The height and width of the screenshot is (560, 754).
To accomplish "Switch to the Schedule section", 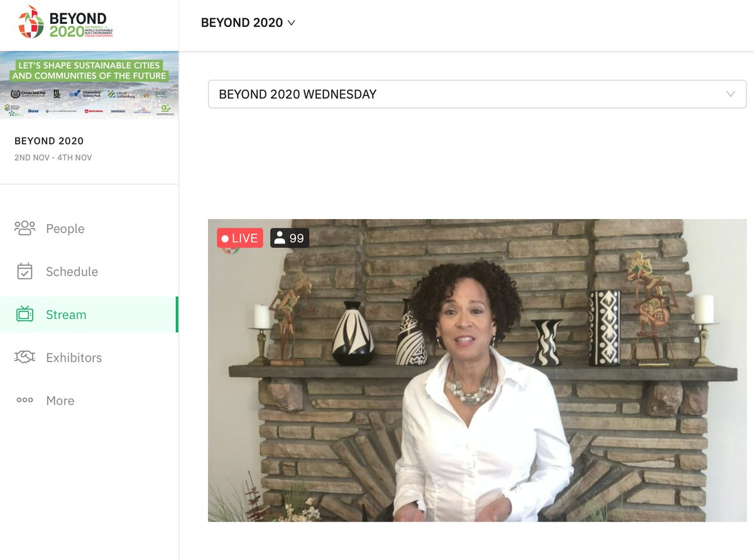I will (x=71, y=271).
